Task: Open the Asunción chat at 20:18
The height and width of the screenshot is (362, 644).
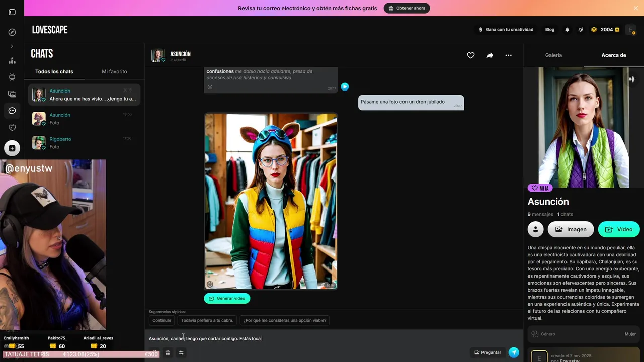Action: [x=84, y=95]
